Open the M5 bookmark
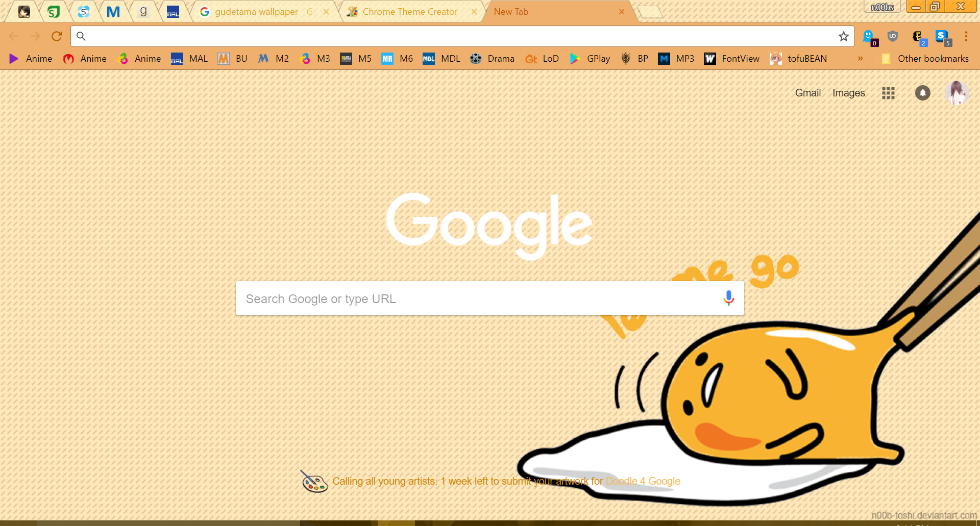This screenshot has width=980, height=526. point(356,59)
